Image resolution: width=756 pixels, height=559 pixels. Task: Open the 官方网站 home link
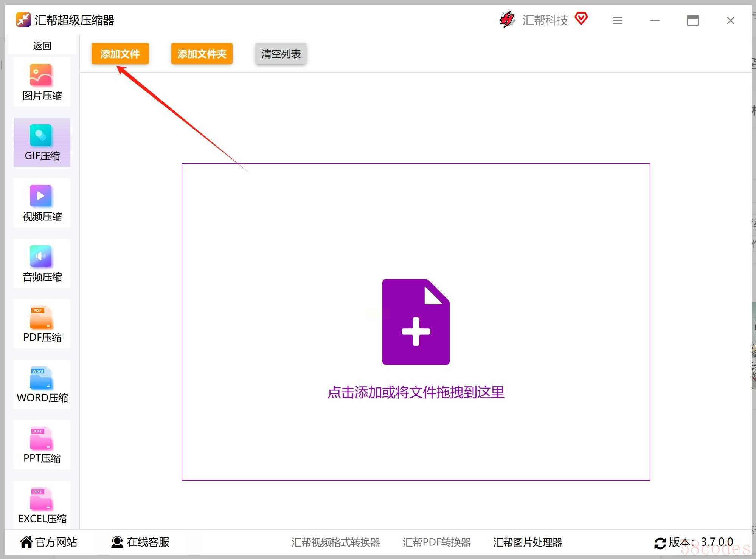point(48,542)
